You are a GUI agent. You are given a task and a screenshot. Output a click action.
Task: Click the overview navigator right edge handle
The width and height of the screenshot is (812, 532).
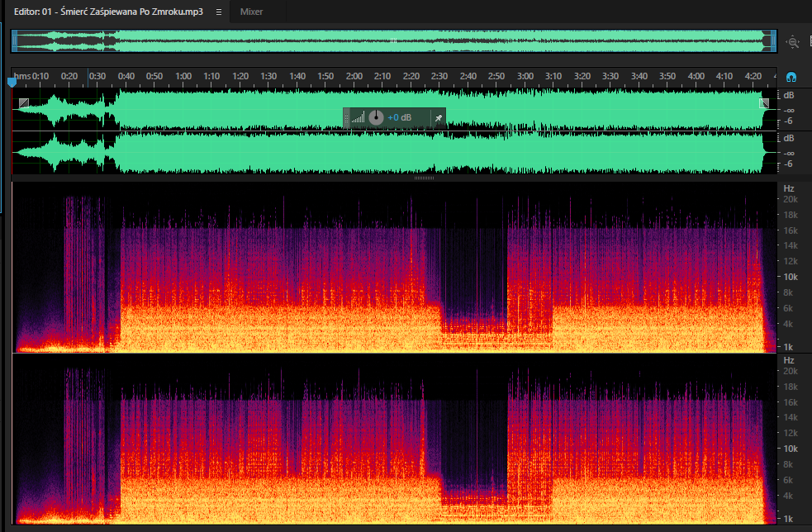(x=773, y=41)
